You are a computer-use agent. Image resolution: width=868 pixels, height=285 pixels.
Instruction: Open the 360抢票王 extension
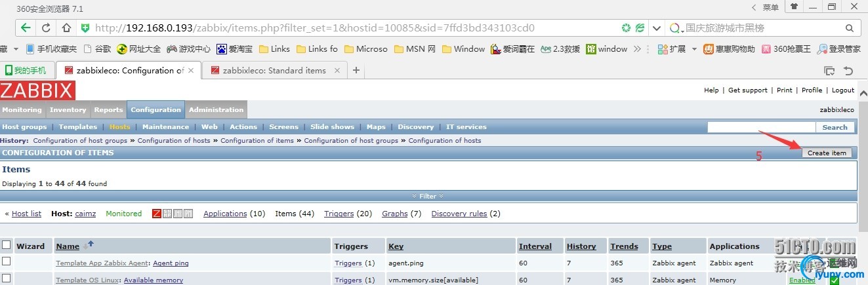pyautogui.click(x=786, y=48)
